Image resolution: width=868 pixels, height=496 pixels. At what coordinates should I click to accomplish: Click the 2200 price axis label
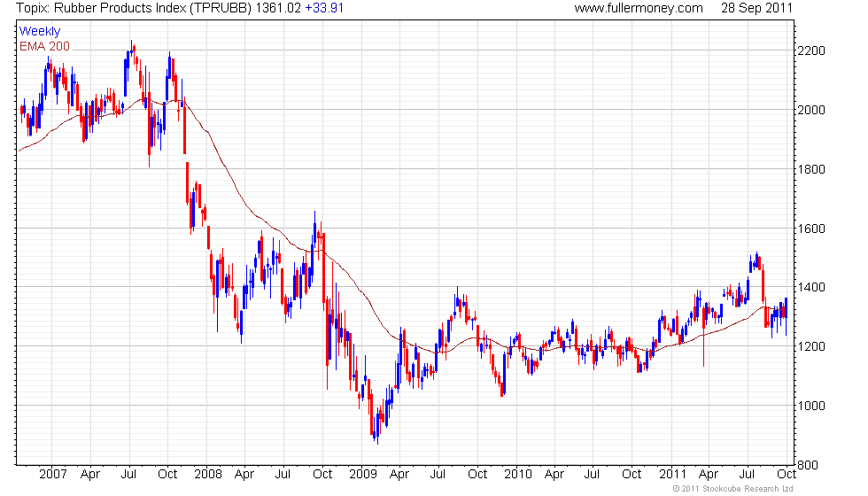811,51
